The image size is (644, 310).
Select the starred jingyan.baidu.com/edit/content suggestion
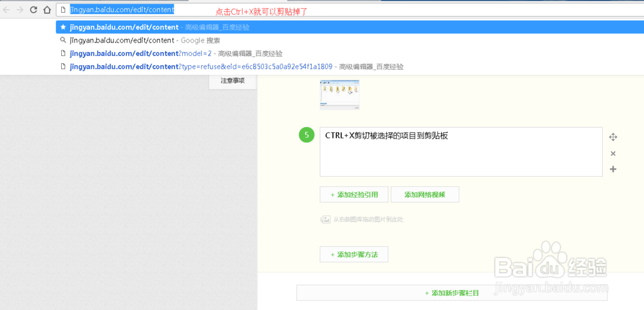350,27
